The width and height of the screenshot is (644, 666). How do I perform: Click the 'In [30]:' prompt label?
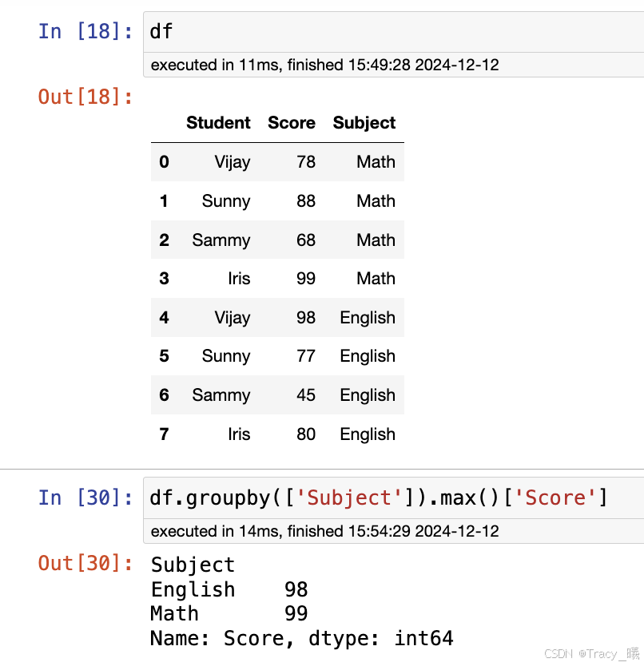[85, 498]
